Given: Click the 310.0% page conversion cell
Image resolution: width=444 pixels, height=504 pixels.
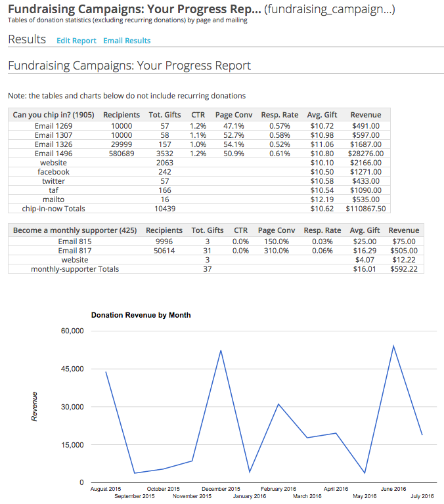Looking at the screenshot, I should pos(277,251).
